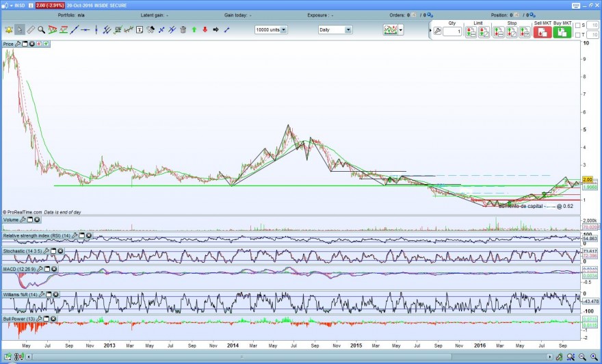Select the trend line drawing tool
The width and height of the screenshot is (602, 364).
(75, 29)
